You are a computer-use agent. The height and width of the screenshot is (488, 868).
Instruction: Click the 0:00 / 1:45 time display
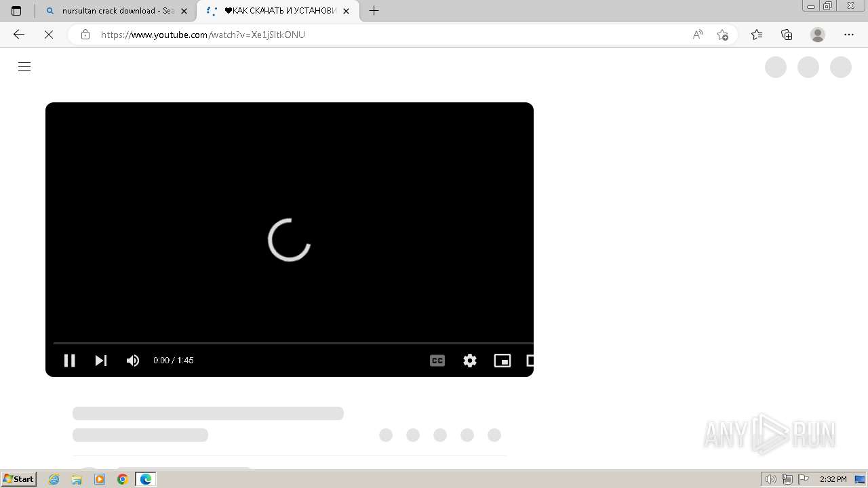click(174, 361)
